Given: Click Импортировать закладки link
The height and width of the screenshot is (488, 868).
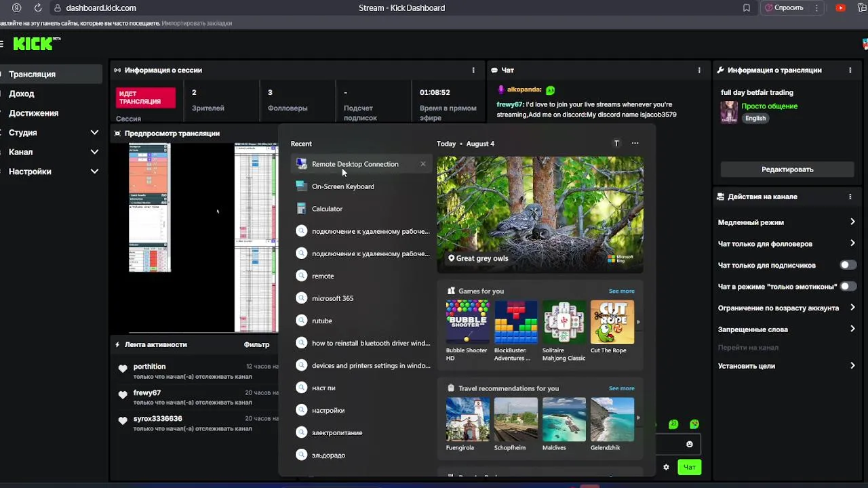Looking at the screenshot, I should pyautogui.click(x=197, y=23).
